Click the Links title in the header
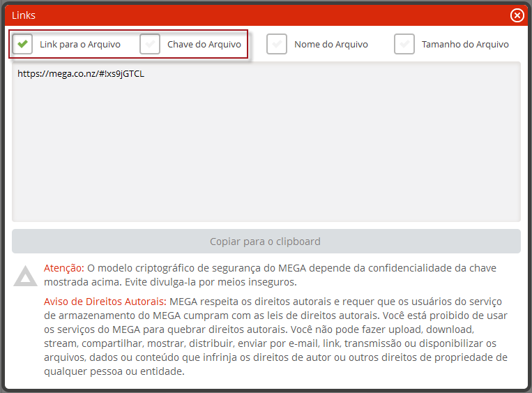 click(24, 15)
